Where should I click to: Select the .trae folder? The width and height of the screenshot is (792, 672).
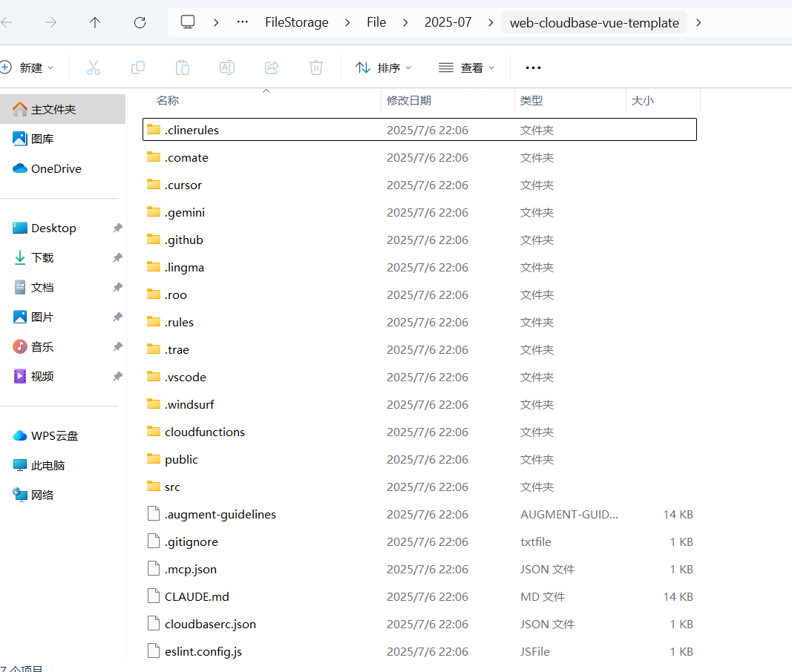[x=419, y=349]
